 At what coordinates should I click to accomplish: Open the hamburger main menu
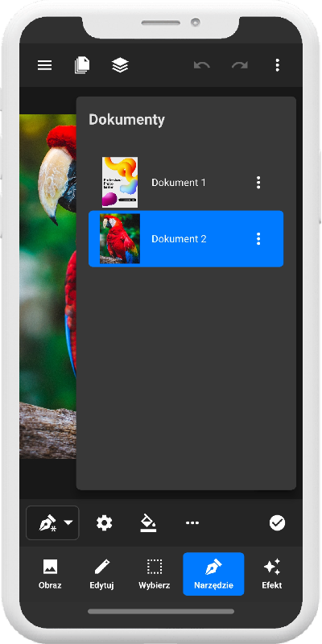pyautogui.click(x=45, y=65)
